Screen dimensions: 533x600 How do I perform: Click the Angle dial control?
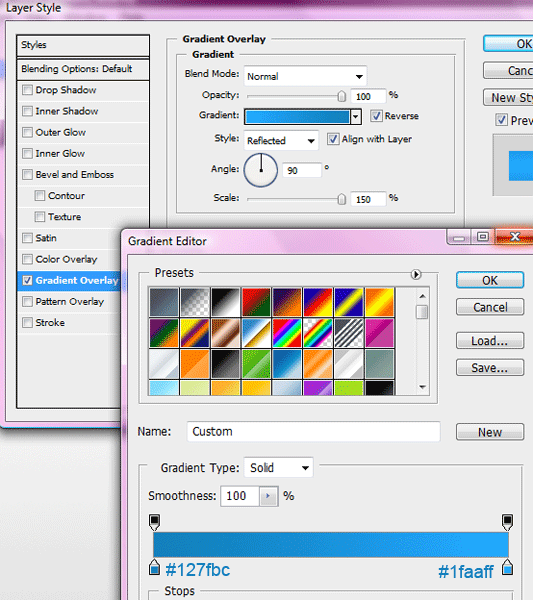(261, 170)
